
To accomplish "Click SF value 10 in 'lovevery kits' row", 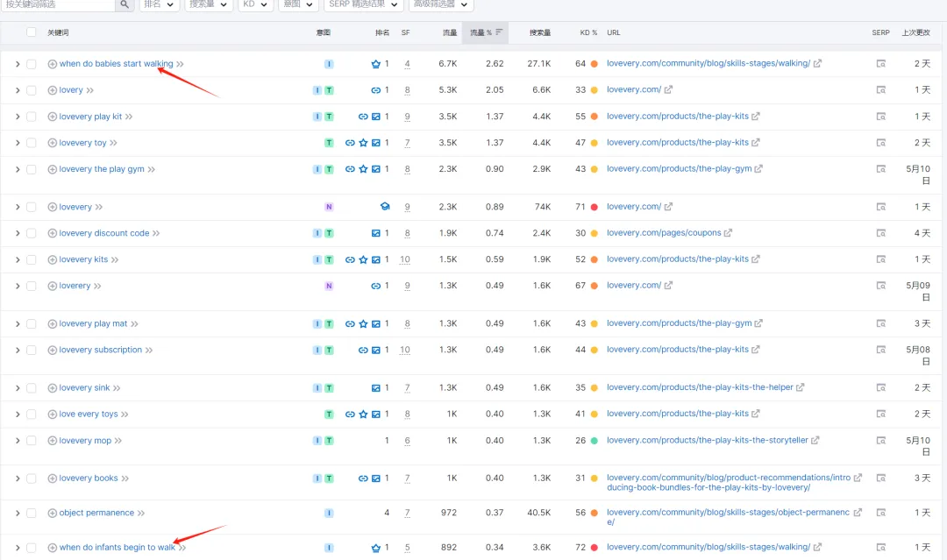I will pyautogui.click(x=404, y=259).
